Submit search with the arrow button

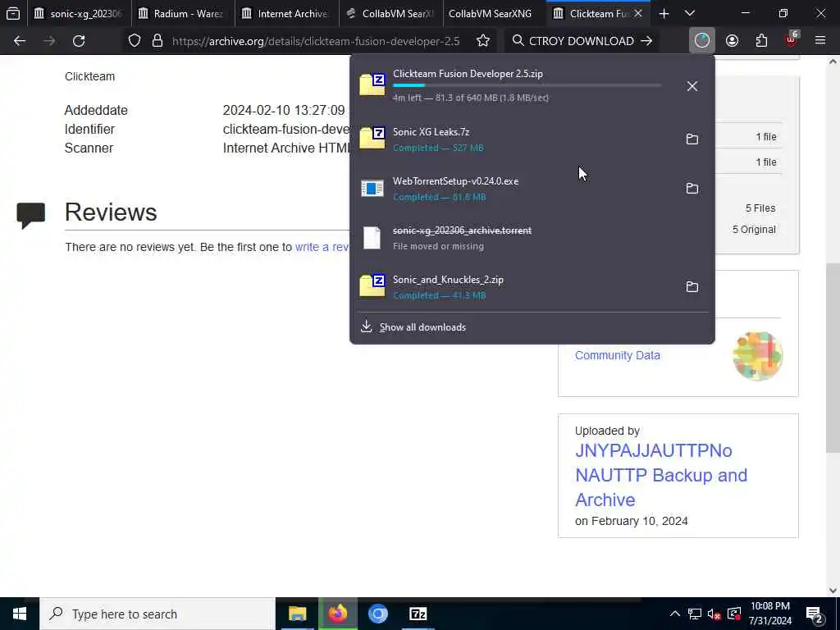pos(646,41)
